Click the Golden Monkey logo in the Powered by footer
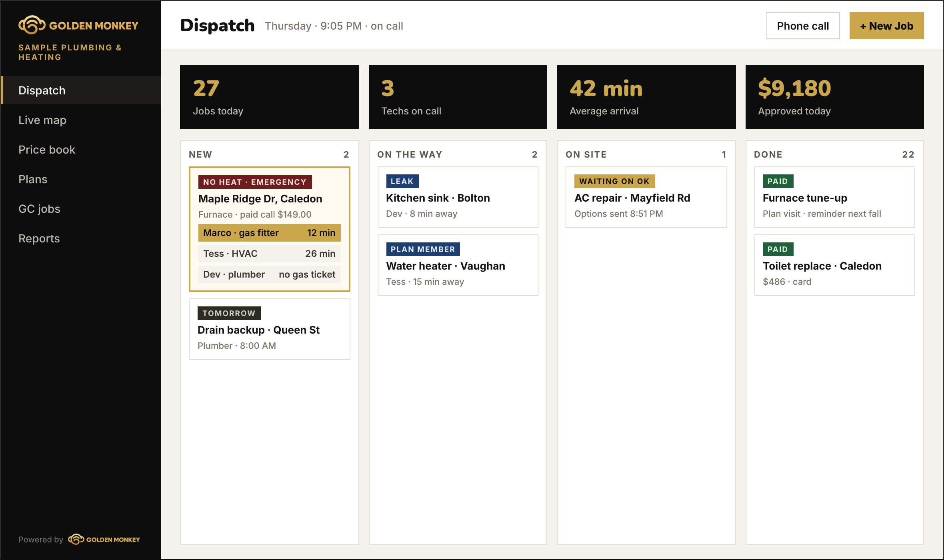 pos(104,539)
